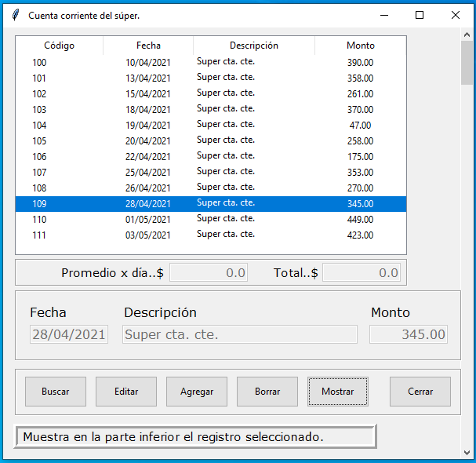Select the row dated 26/04/2021
The height and width of the screenshot is (463, 476).
point(211,188)
